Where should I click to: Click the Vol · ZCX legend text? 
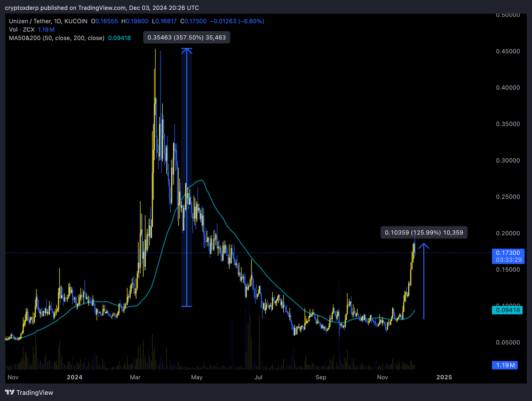click(x=23, y=30)
